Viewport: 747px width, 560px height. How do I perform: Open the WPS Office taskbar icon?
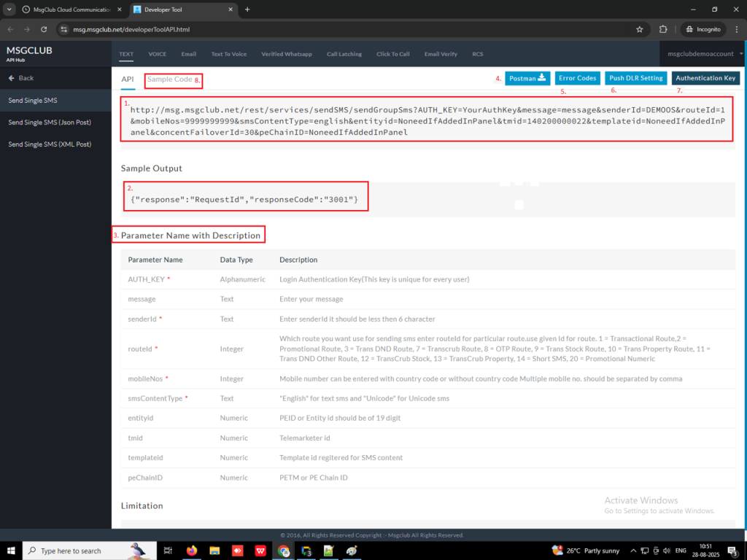[x=260, y=551]
